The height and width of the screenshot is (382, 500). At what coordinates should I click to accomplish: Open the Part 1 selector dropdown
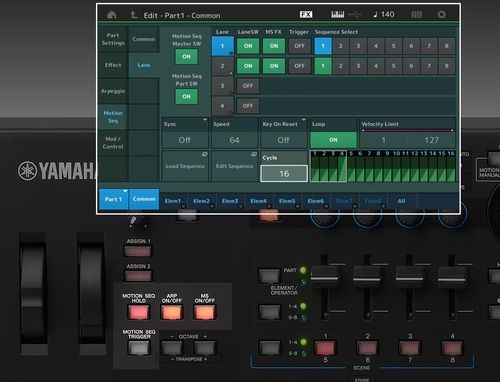coord(113,199)
